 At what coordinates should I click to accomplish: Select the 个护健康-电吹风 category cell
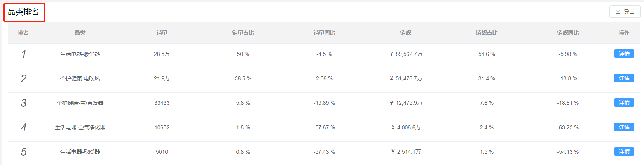[x=80, y=78]
